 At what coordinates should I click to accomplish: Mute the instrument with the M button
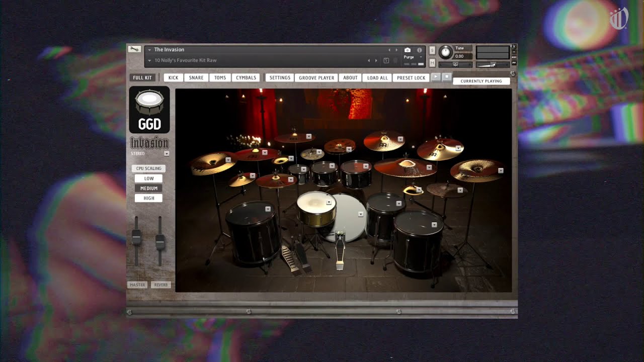(432, 62)
